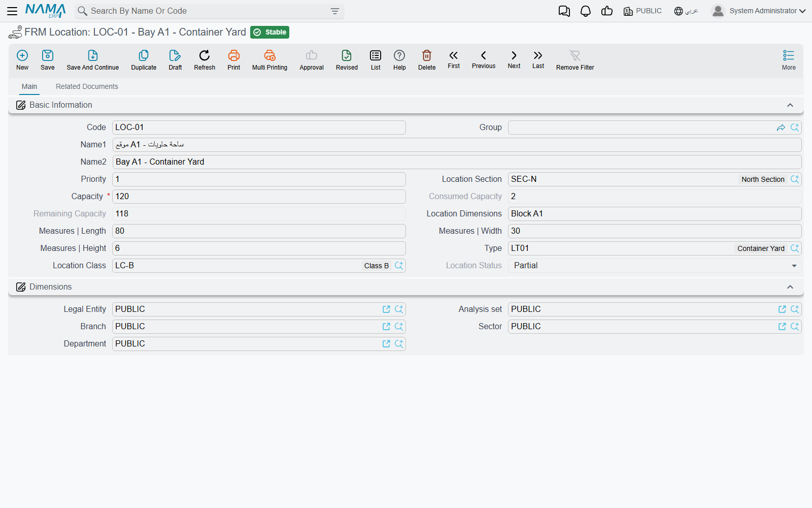Switch language to Arabic
The image size is (812, 508).
[x=686, y=11]
